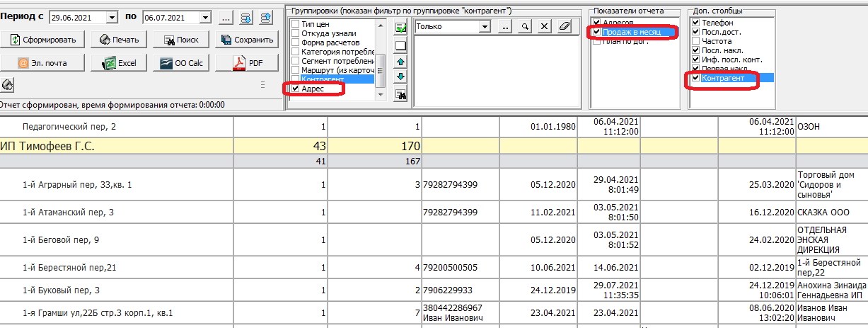Viewport: 868px width, 328px height.
Task: Expand the Только filter dropdown
Action: (485, 26)
